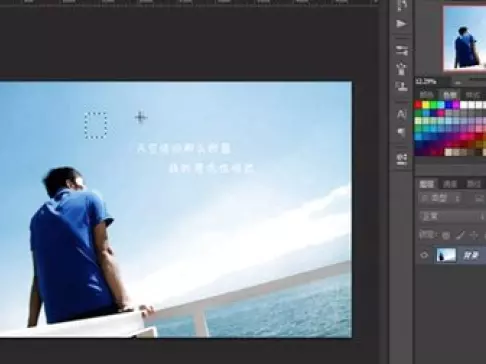This screenshot has height=364, width=486.
Task: Toggle lock transparent pixels in Layers panel
Action: (x=446, y=236)
